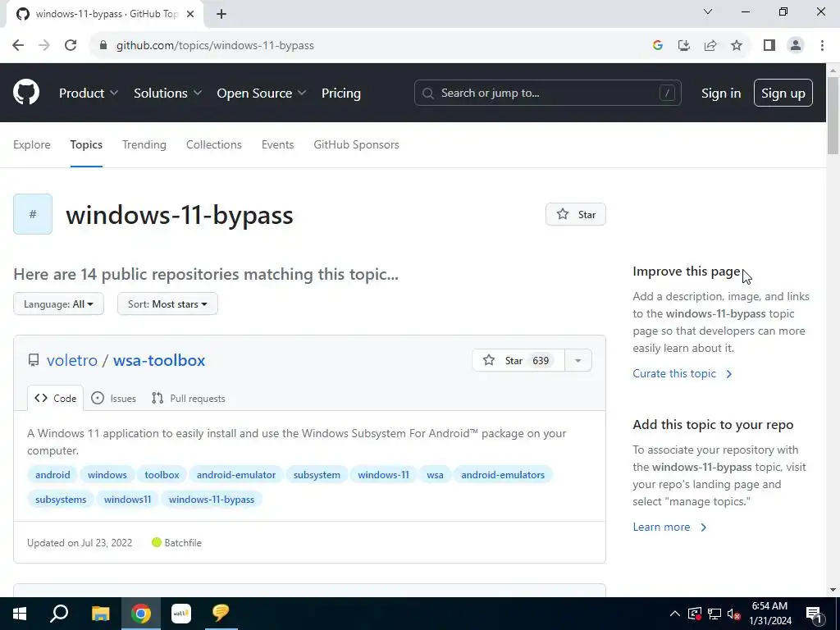Star the windows-11-bypass topic
Viewport: 840px width, 630px height.
point(576,214)
